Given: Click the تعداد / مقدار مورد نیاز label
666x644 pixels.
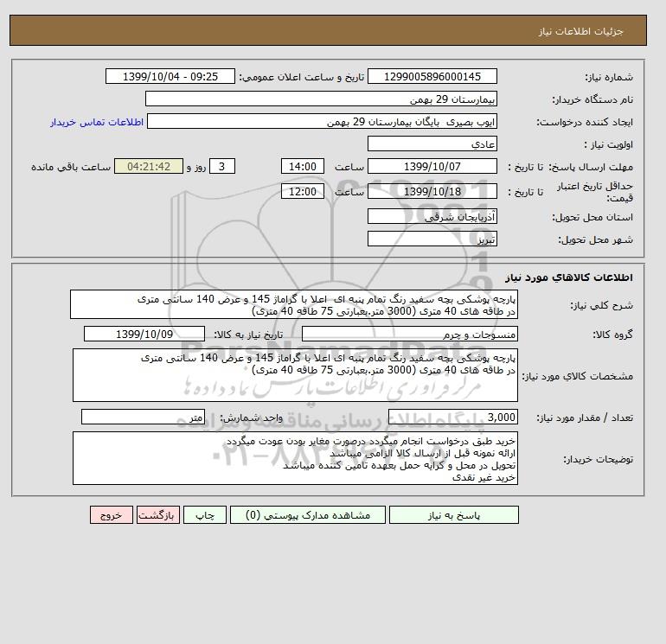Looking at the screenshot, I should tap(585, 418).
